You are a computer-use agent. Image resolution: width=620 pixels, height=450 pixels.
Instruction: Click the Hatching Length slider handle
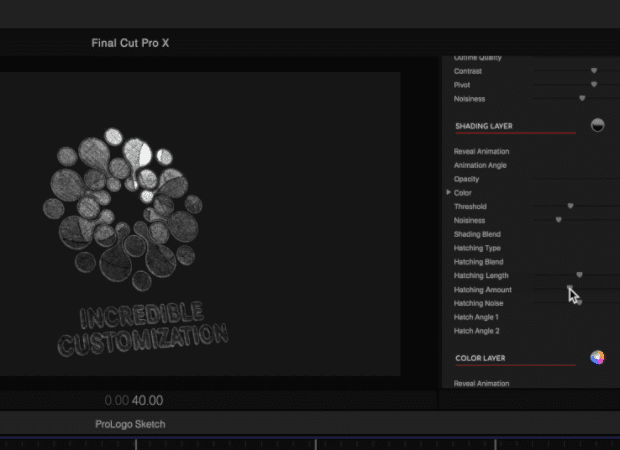pos(579,275)
